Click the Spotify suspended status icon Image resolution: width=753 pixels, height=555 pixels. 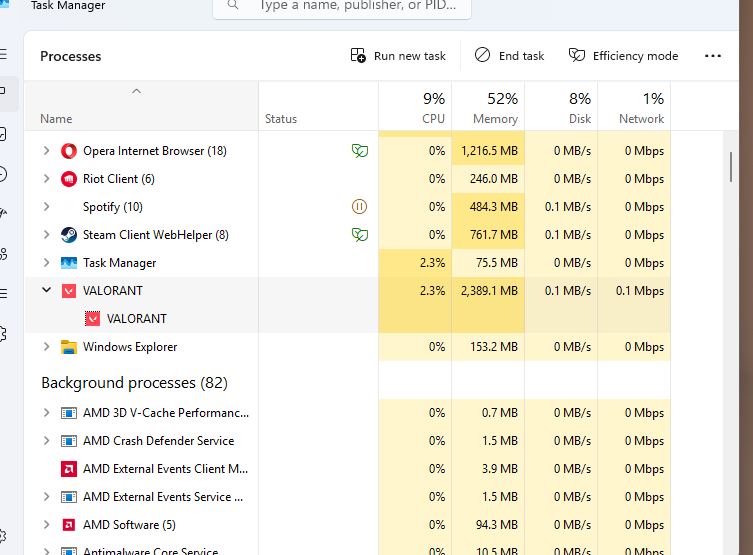(x=360, y=207)
